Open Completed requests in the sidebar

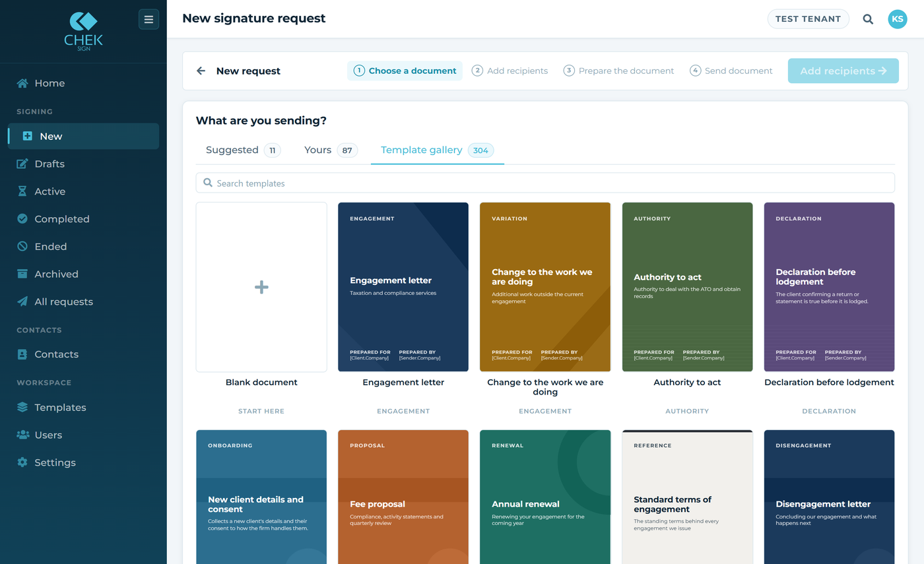click(x=83, y=219)
